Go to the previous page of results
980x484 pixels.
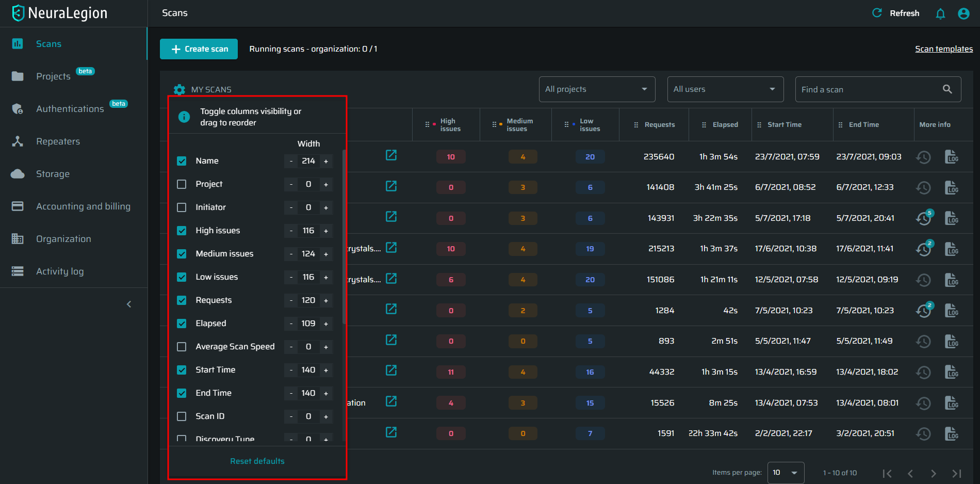click(x=910, y=473)
